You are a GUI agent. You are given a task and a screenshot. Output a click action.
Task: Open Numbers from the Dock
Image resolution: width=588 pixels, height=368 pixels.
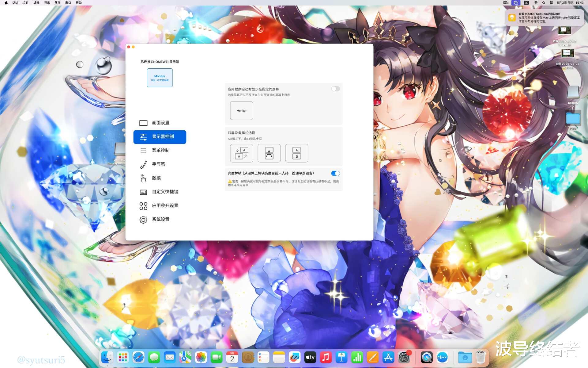tap(357, 357)
